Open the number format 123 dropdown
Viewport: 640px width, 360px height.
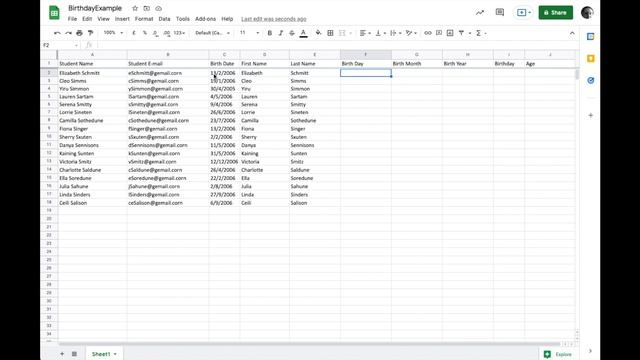179,33
